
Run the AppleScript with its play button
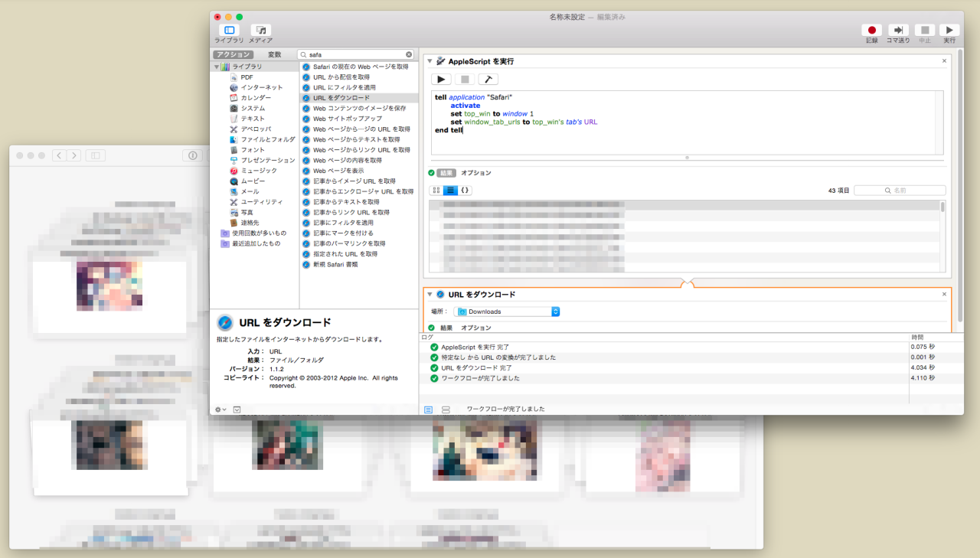coord(441,79)
